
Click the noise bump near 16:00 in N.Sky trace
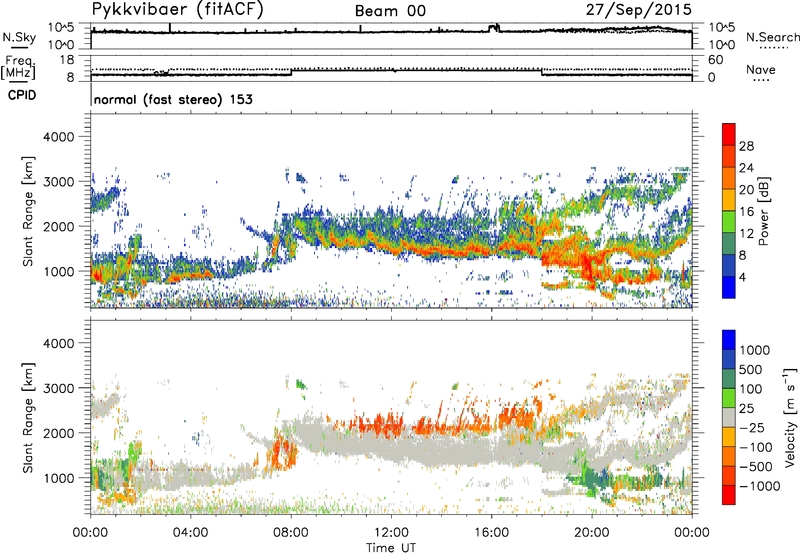point(494,28)
